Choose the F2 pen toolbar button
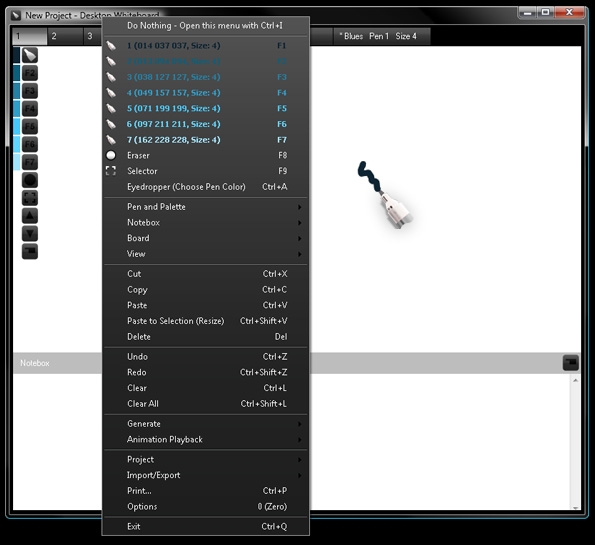The image size is (595, 545). 30,73
